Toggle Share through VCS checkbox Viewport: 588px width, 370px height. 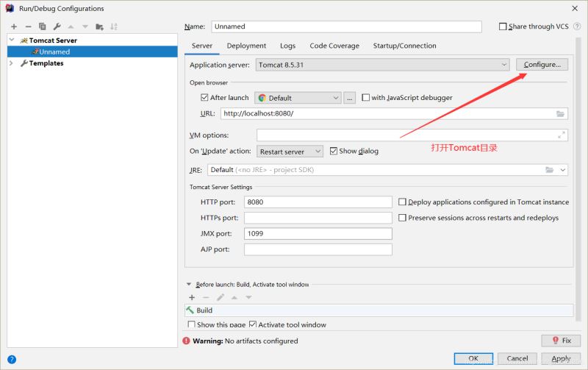click(x=503, y=26)
